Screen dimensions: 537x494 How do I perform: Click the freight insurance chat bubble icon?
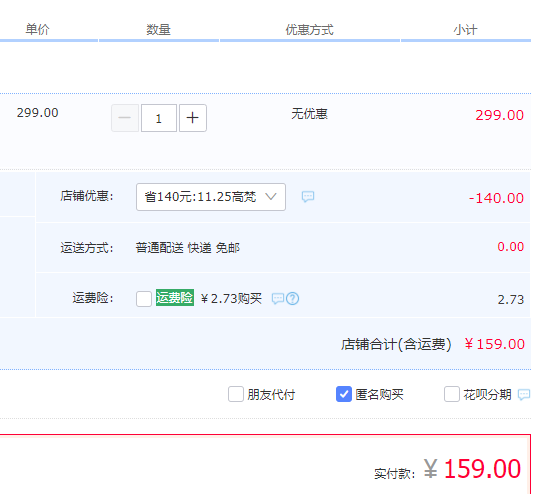click(278, 299)
